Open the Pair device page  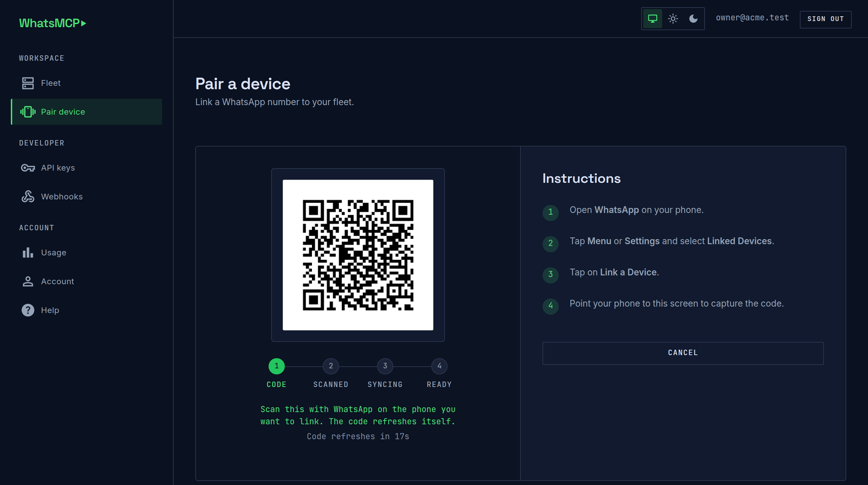point(86,112)
